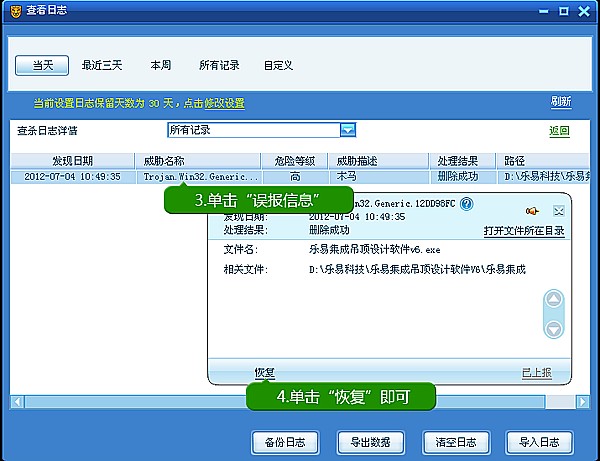Click the shield icon in title bar
Screen dimensions: 600x461
[x=14, y=11]
